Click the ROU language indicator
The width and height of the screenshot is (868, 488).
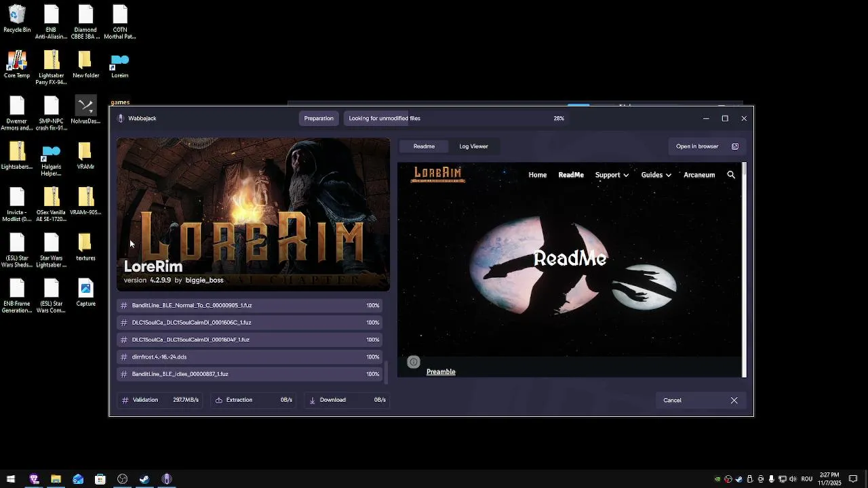(807, 479)
